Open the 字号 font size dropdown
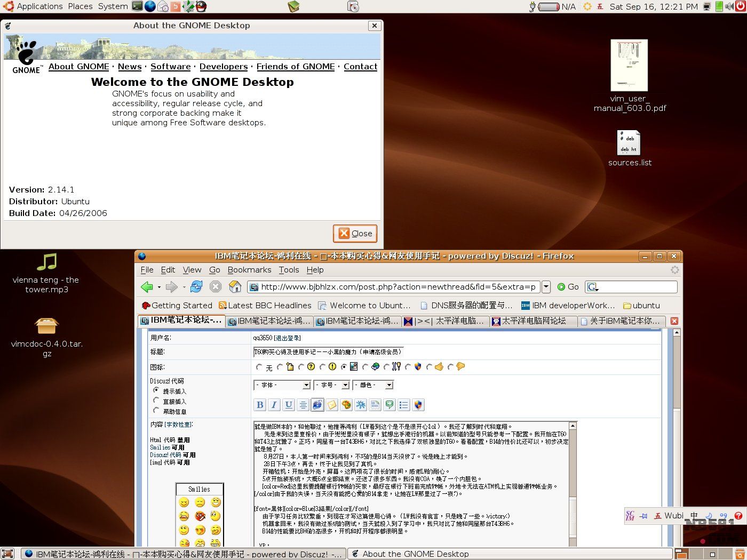Screen dimensions: 747x560 (x=331, y=385)
